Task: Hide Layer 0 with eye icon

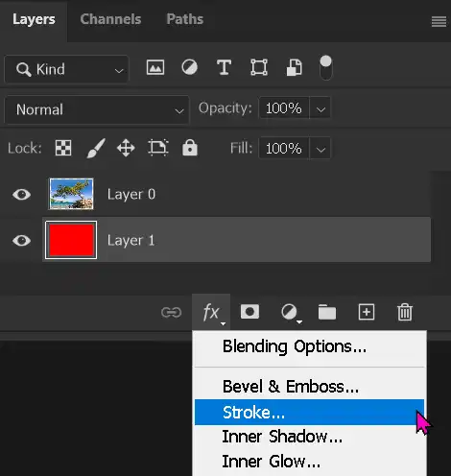Action: click(x=21, y=194)
